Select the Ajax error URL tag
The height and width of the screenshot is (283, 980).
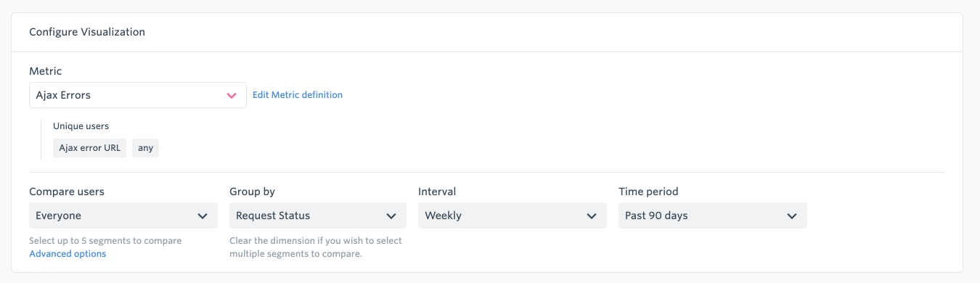click(x=90, y=148)
